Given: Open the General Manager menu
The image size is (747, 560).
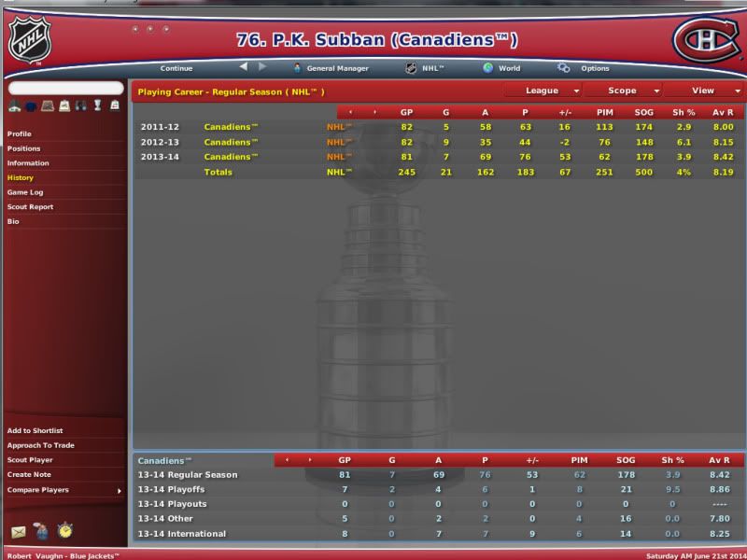Looking at the screenshot, I should click(337, 68).
